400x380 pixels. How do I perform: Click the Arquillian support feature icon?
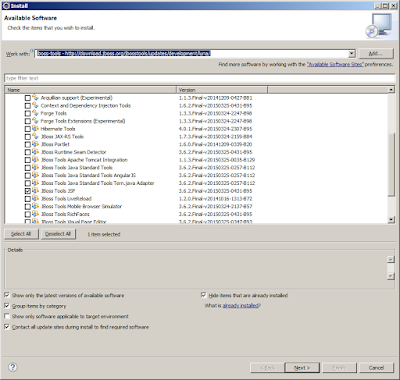[x=36, y=98]
